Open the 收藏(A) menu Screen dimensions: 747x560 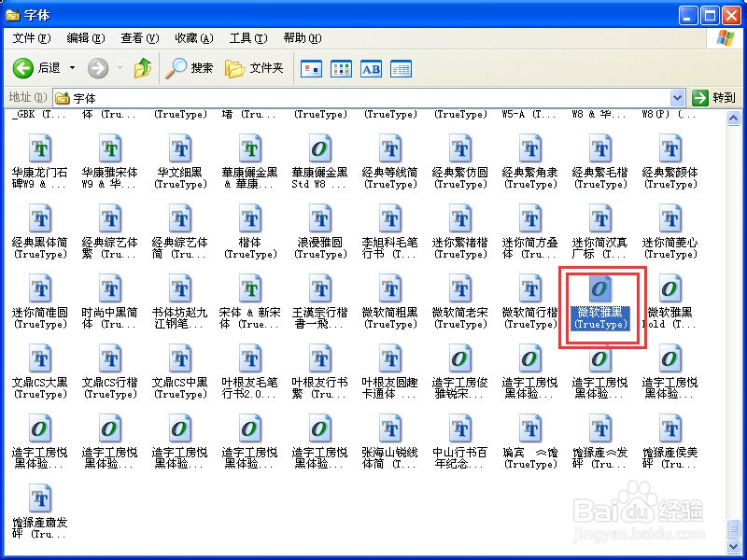point(194,38)
